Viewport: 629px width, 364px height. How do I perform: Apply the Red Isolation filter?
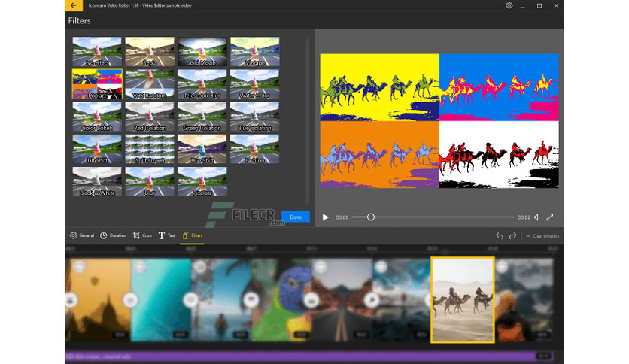(x=150, y=117)
